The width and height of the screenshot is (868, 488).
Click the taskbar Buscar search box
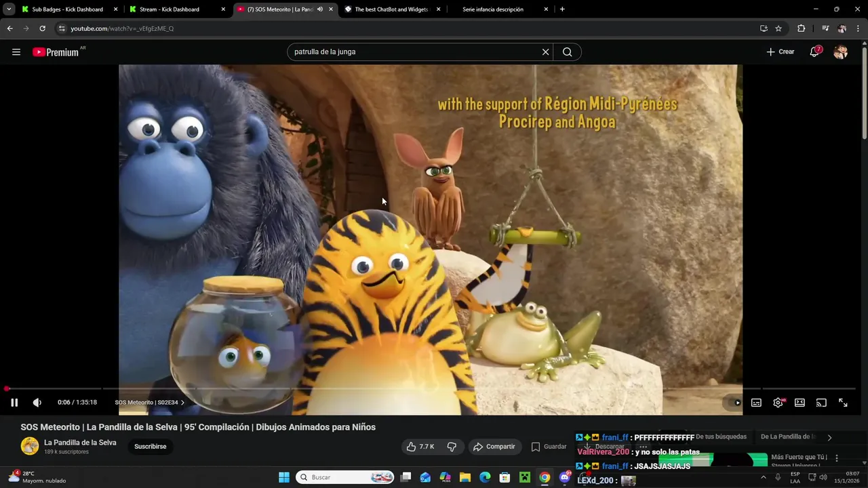coord(346,477)
